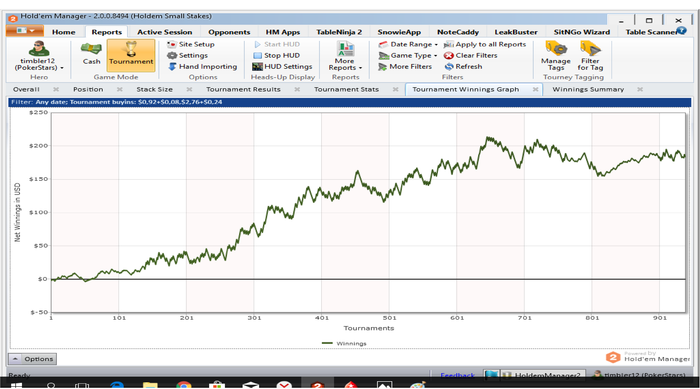Expand the Options panel below the graph

click(33, 359)
